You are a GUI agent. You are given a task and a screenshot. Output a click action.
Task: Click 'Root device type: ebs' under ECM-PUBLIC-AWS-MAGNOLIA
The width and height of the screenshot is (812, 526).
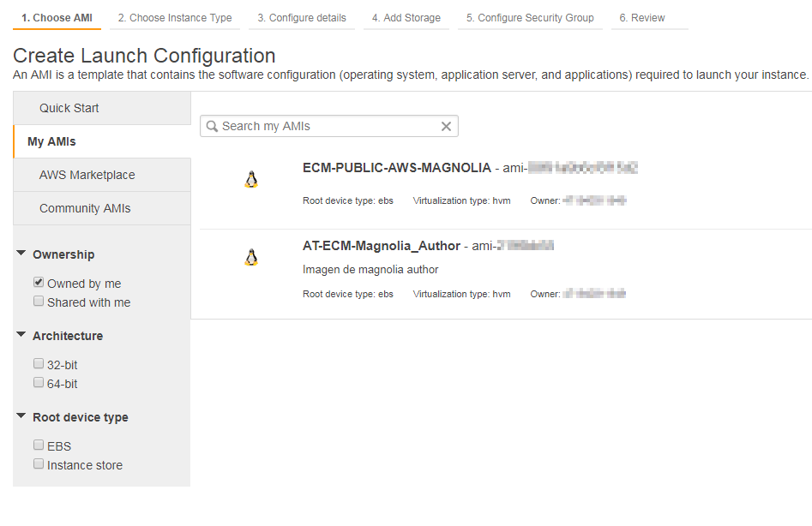point(348,200)
